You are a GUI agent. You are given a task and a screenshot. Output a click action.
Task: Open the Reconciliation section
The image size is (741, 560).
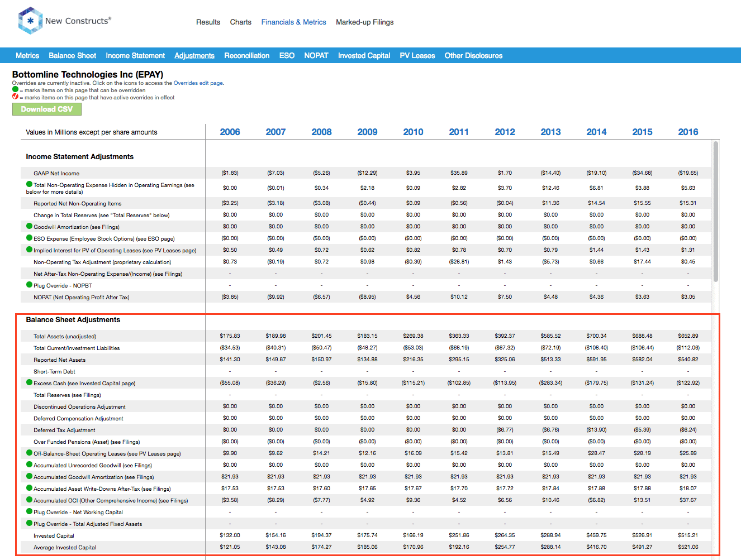246,56
